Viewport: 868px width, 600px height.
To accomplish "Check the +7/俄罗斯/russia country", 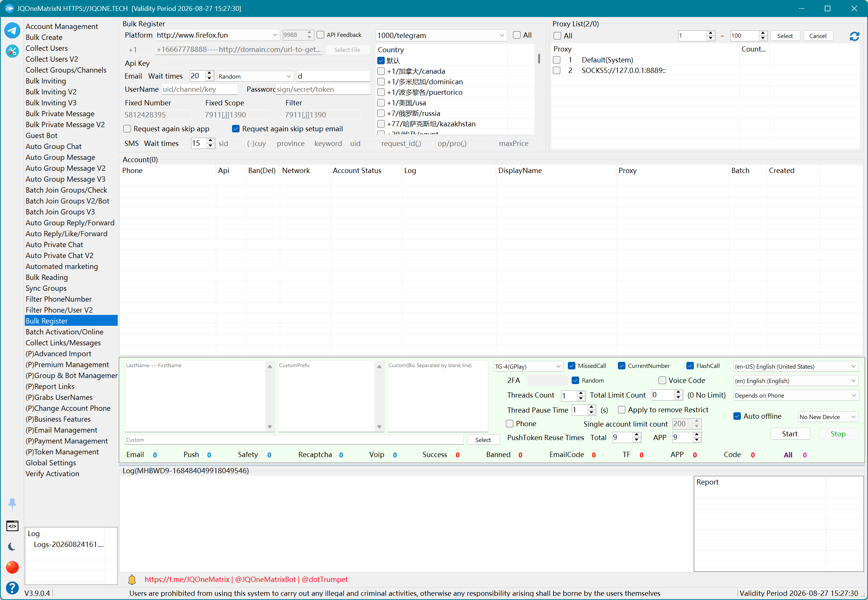I will [381, 113].
